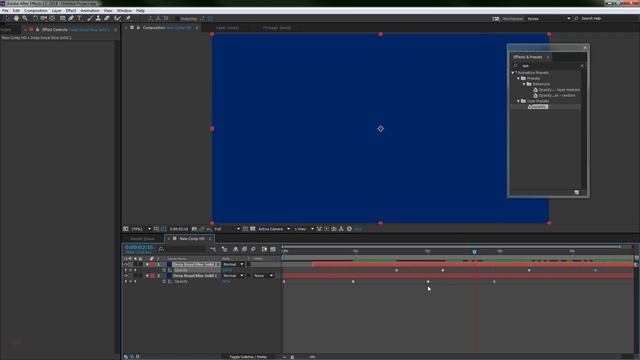Open the Effect menu
This screenshot has height=360, width=640.
[x=71, y=11]
